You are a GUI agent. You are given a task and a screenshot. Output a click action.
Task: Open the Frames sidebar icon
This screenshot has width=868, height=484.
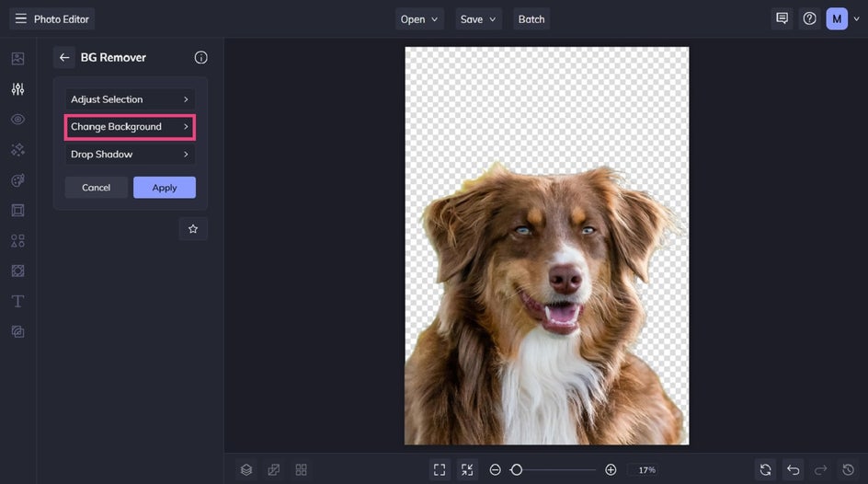(17, 211)
